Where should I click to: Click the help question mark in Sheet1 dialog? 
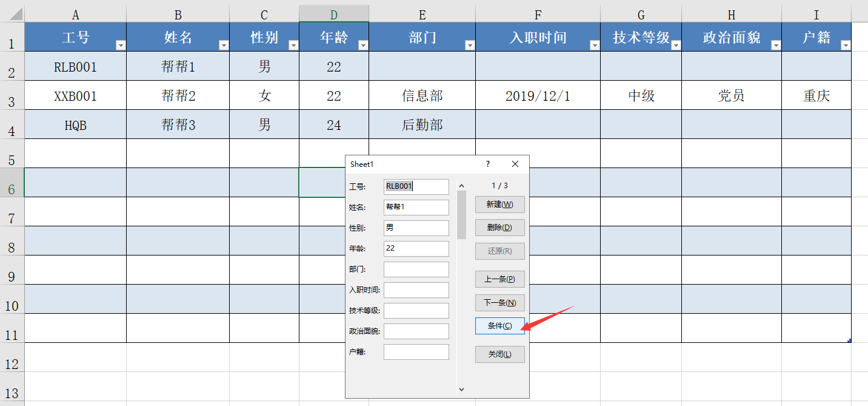488,164
